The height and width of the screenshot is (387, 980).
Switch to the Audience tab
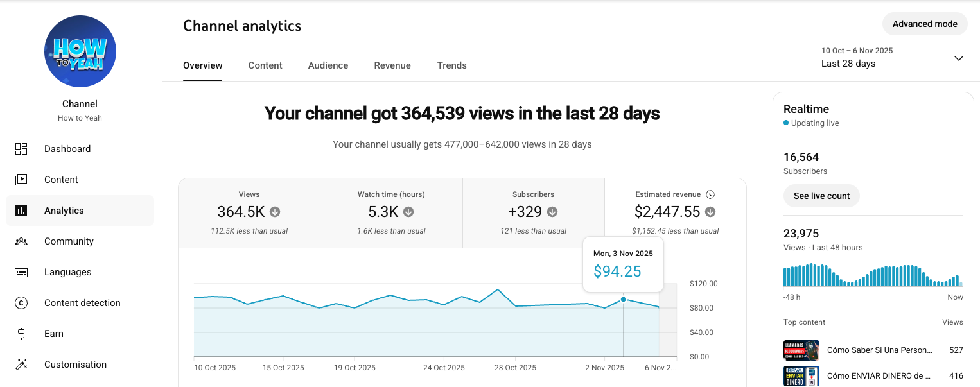pyautogui.click(x=328, y=65)
